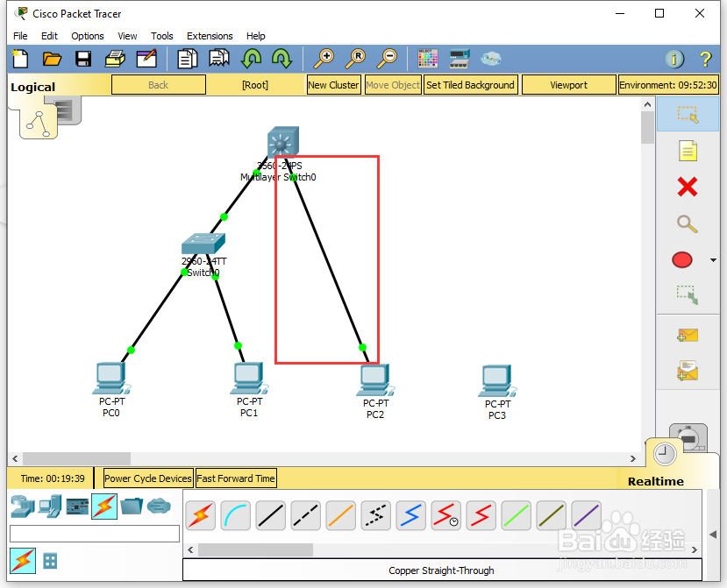Select the Copper Cross-Over dashed cable

tap(305, 515)
